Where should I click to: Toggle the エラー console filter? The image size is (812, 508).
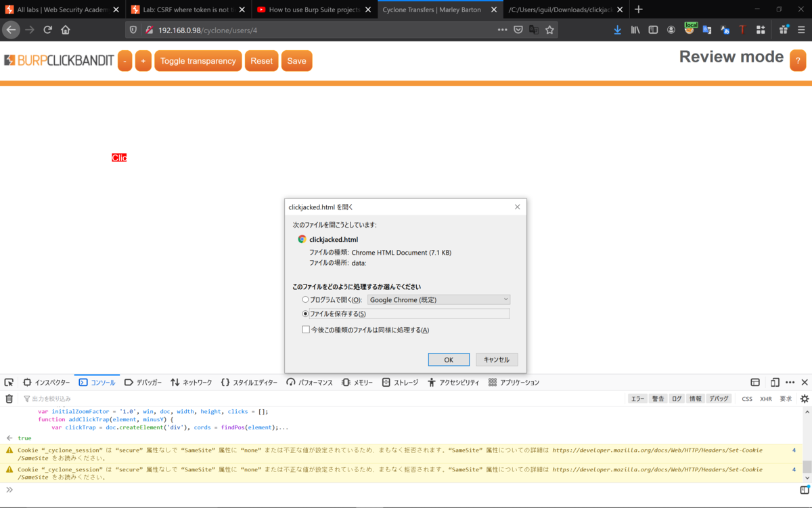pyautogui.click(x=637, y=399)
